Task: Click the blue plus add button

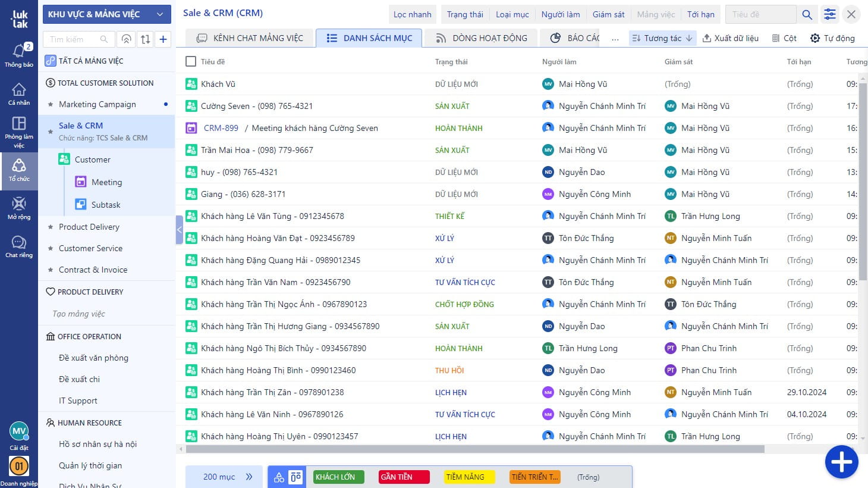Action: (x=841, y=462)
